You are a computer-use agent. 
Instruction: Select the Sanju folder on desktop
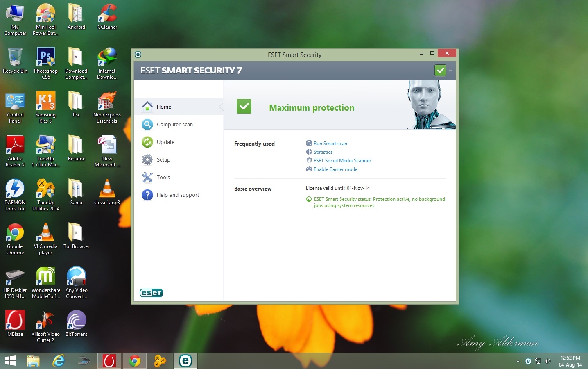point(77,192)
